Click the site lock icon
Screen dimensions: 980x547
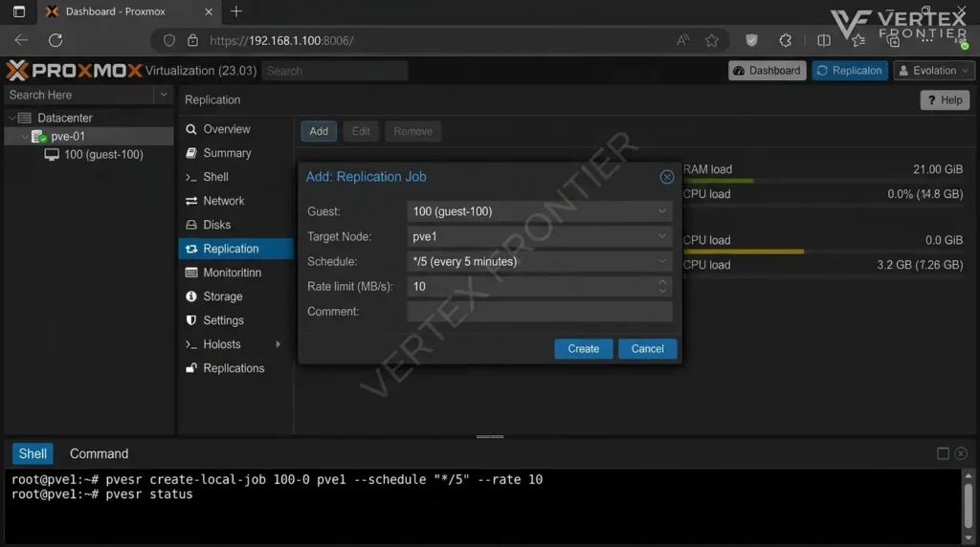[192, 40]
